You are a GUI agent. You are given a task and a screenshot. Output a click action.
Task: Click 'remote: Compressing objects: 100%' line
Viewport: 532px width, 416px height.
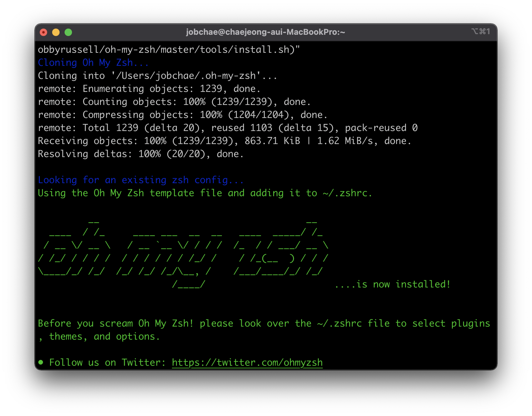point(183,115)
